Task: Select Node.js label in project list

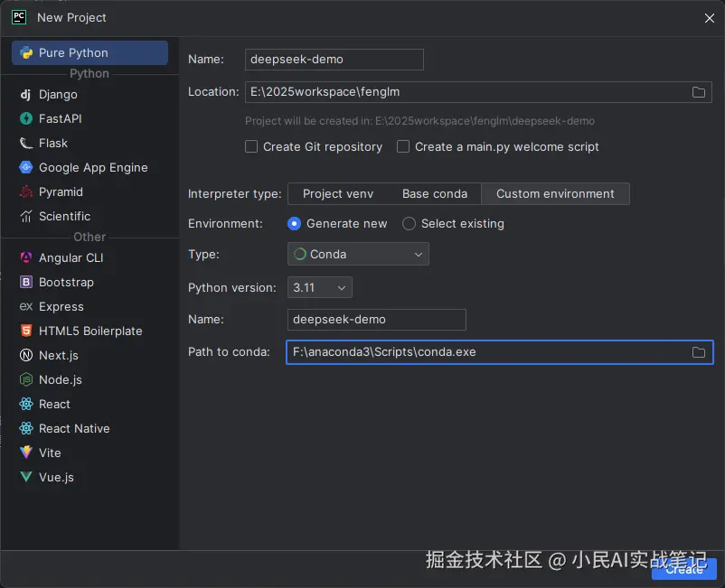Action: point(61,379)
